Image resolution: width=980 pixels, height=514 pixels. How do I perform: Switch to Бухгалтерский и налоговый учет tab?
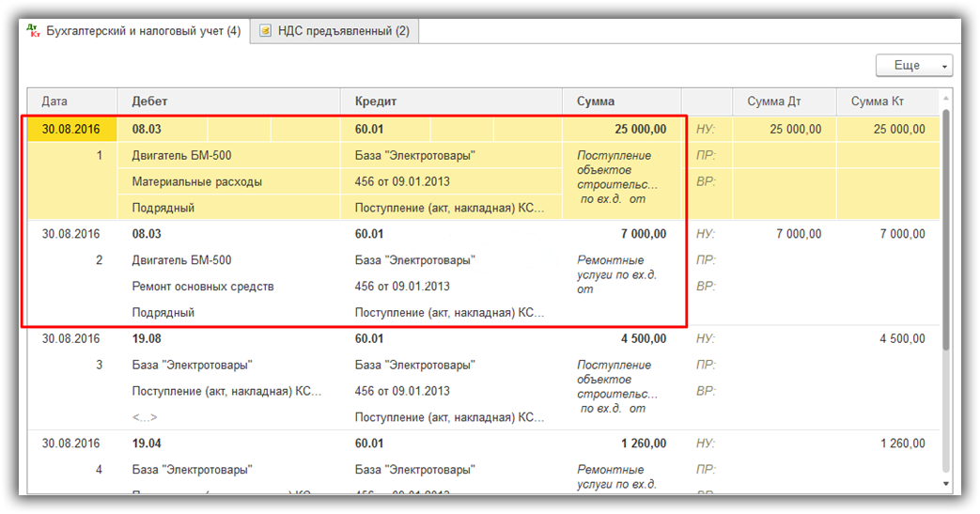point(143,31)
